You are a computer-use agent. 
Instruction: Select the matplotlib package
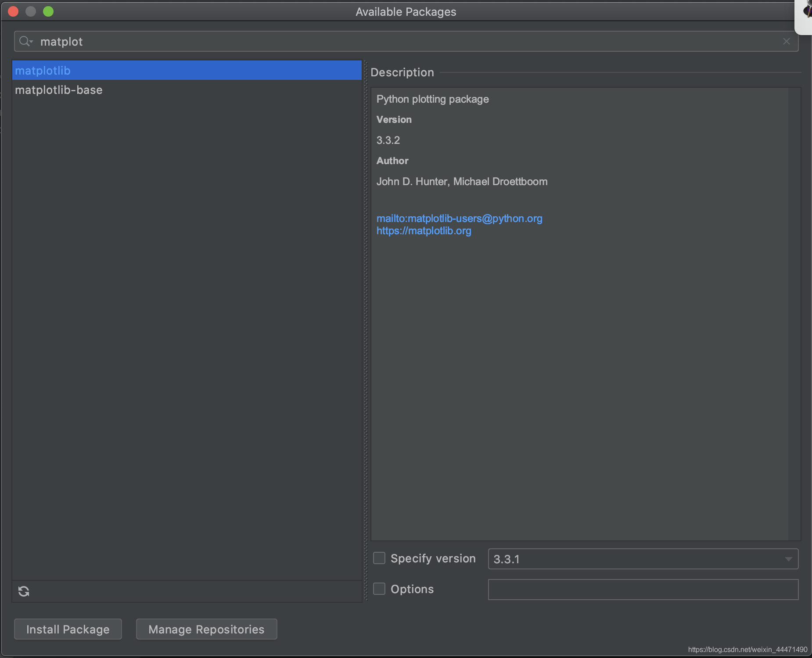(187, 70)
